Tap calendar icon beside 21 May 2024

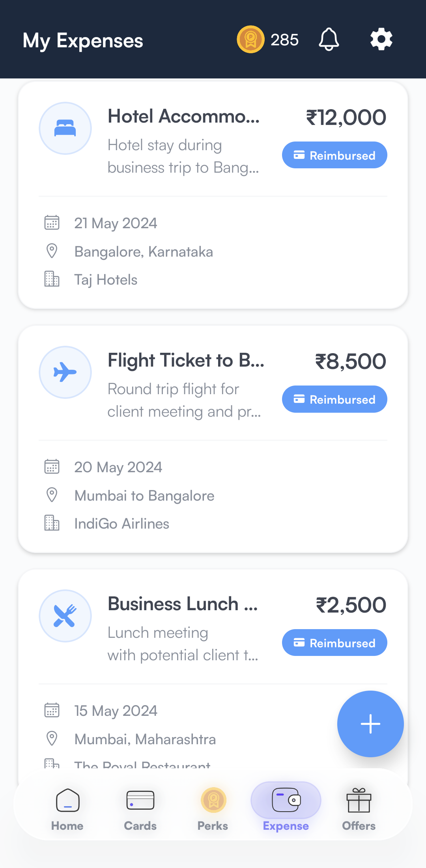52,223
